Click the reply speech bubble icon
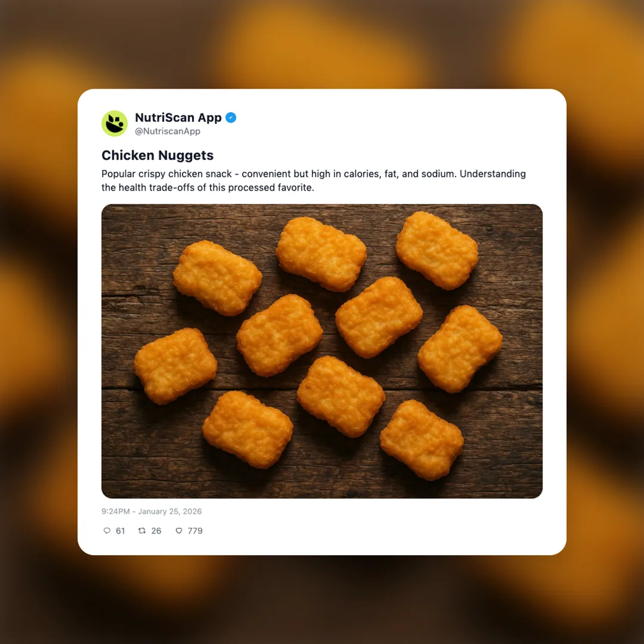The height and width of the screenshot is (644, 644). 107,531
